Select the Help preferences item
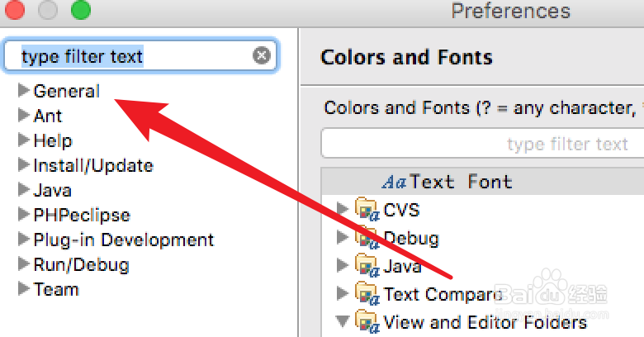The image size is (644, 337). [x=52, y=140]
